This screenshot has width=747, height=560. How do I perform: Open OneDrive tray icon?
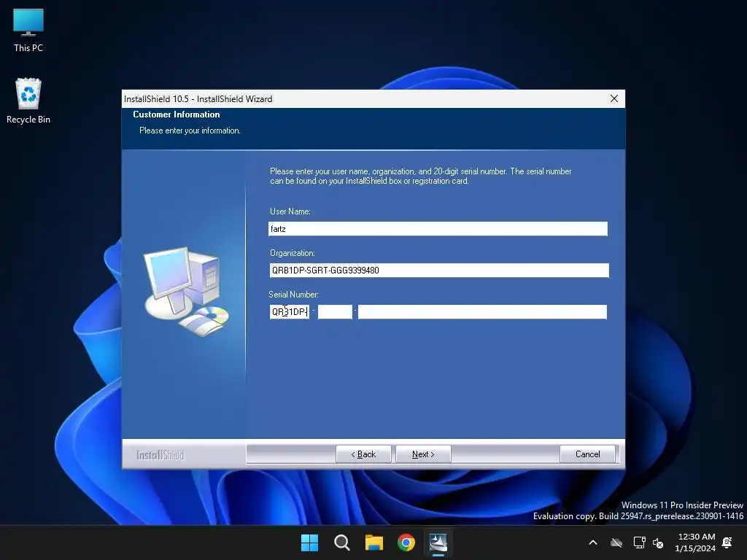[x=616, y=542]
